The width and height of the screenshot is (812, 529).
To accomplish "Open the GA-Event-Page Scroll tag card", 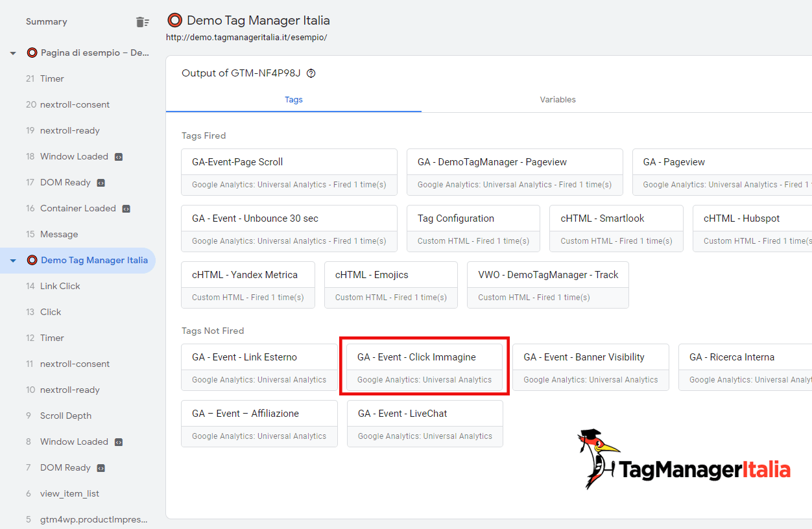I will pos(289,172).
